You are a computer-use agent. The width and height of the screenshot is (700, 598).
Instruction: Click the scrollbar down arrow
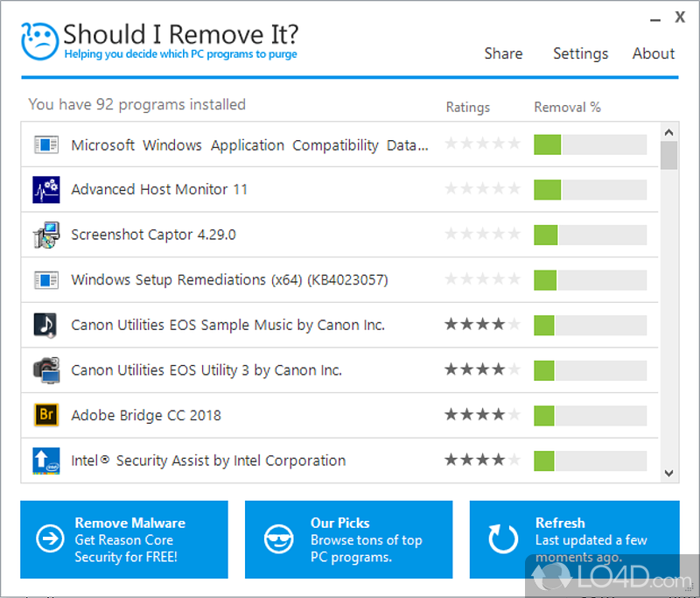tap(668, 474)
